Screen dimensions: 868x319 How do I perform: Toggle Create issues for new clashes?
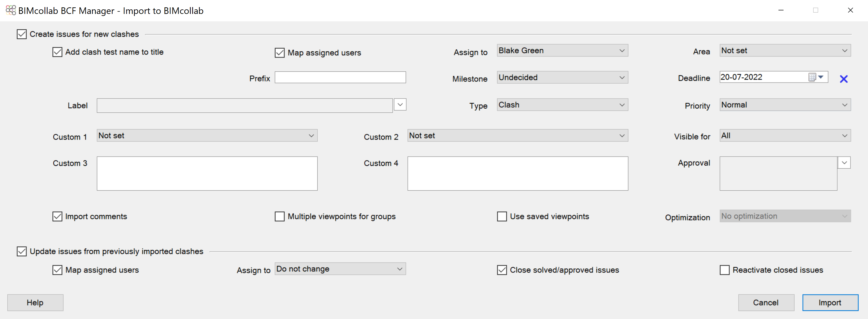pyautogui.click(x=21, y=34)
